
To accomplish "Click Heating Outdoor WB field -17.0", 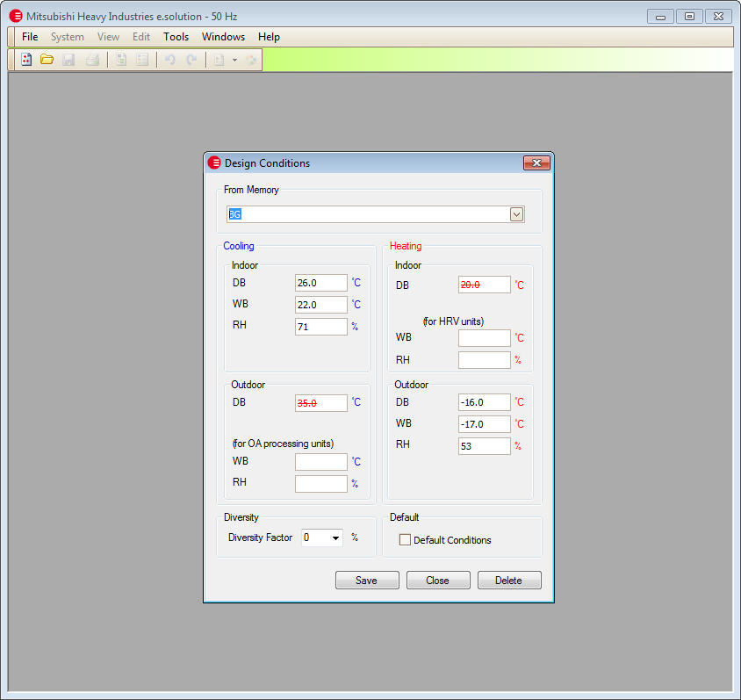I will coord(485,424).
